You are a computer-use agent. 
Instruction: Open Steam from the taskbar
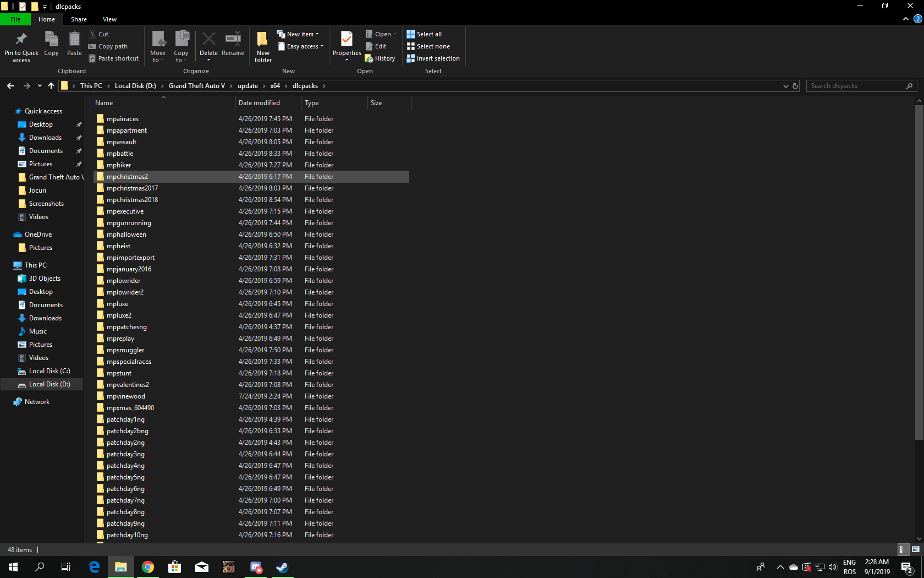click(x=282, y=567)
